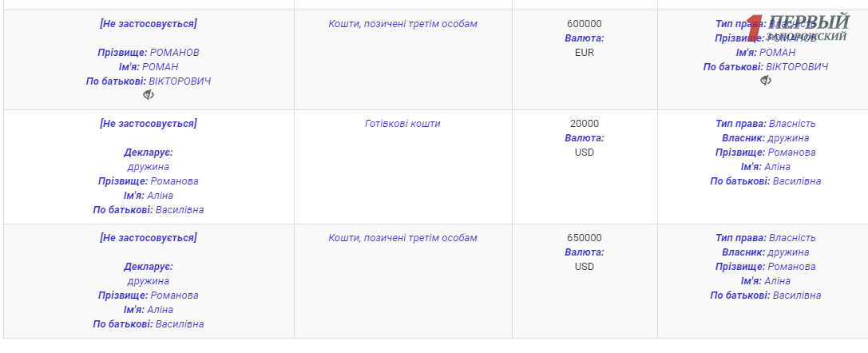This screenshot has width=868, height=353.
Task: Click 'Ім'я: РОМАН' in first row's left cell
Action: pyautogui.click(x=149, y=67)
